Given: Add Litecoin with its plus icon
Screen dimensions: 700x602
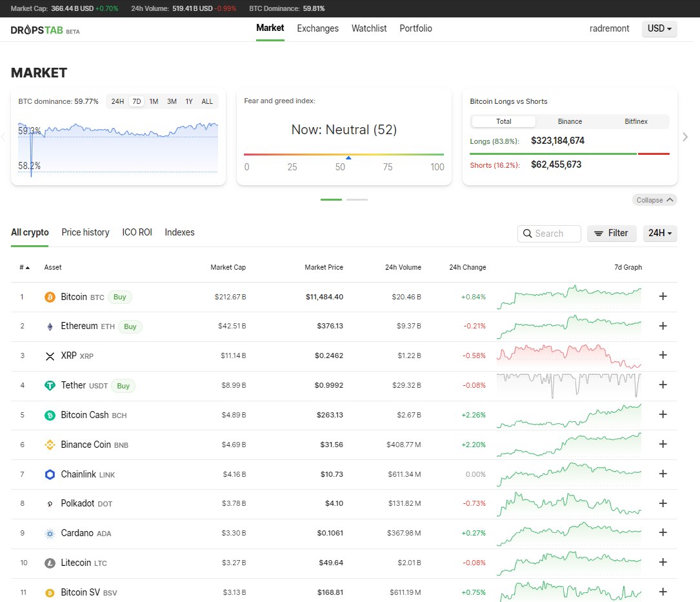Looking at the screenshot, I should (x=663, y=562).
